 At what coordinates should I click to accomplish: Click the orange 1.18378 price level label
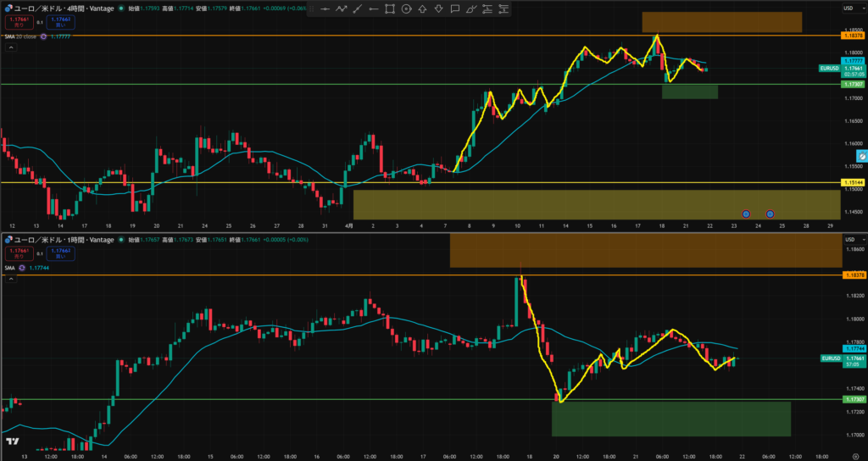(x=852, y=36)
